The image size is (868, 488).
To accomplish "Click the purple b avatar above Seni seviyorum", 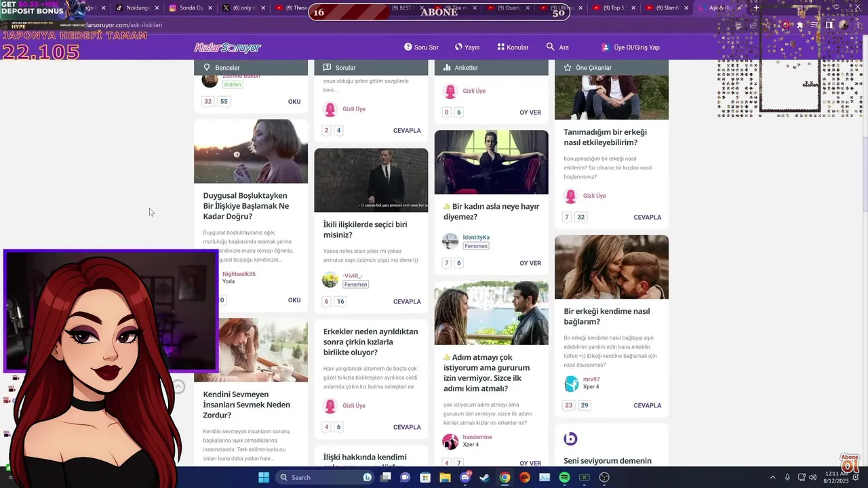I will 571,439.
